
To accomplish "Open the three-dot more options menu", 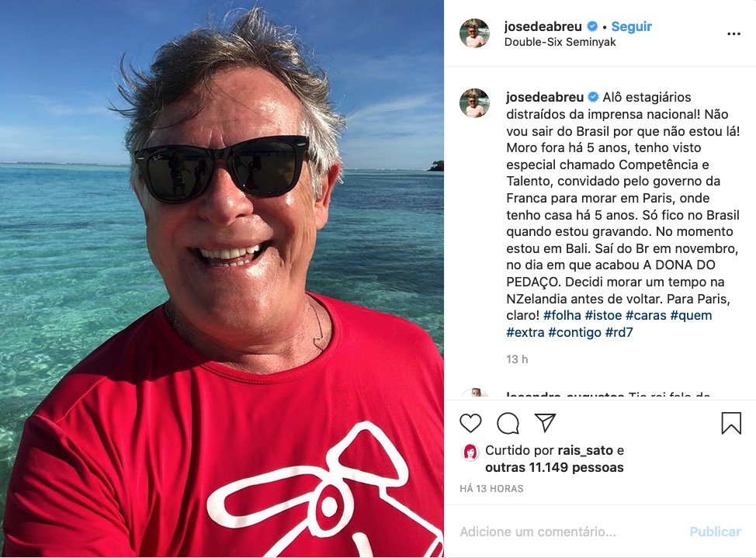I will [x=733, y=34].
